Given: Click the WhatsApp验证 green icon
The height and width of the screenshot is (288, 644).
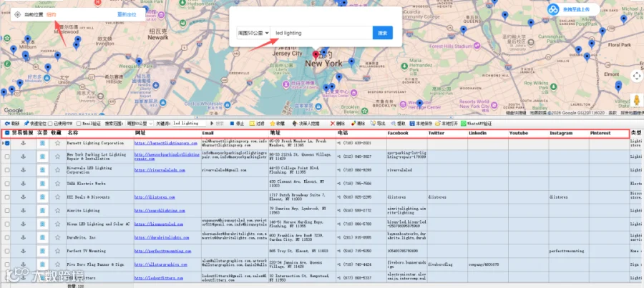Looking at the screenshot, I should coord(463,123).
